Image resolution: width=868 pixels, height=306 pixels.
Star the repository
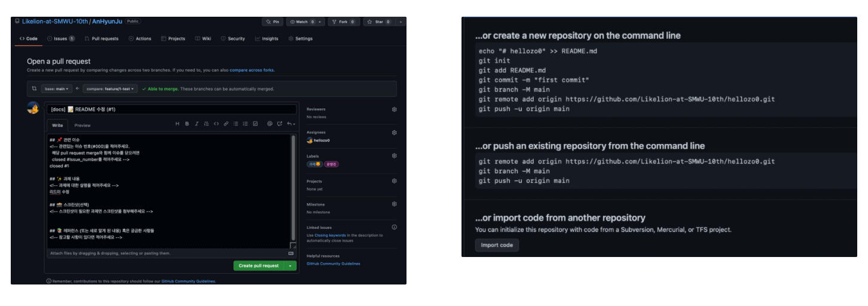[379, 22]
